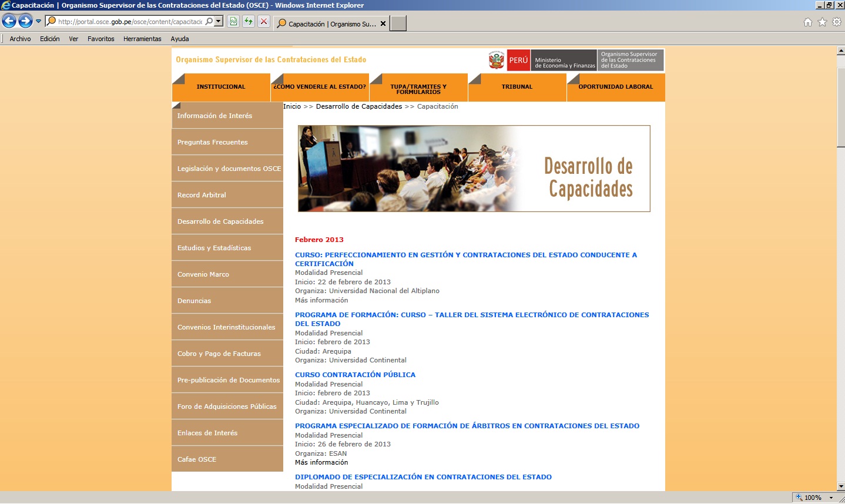Click Más información under Universidad Nacional del Altiplano

pos(321,300)
